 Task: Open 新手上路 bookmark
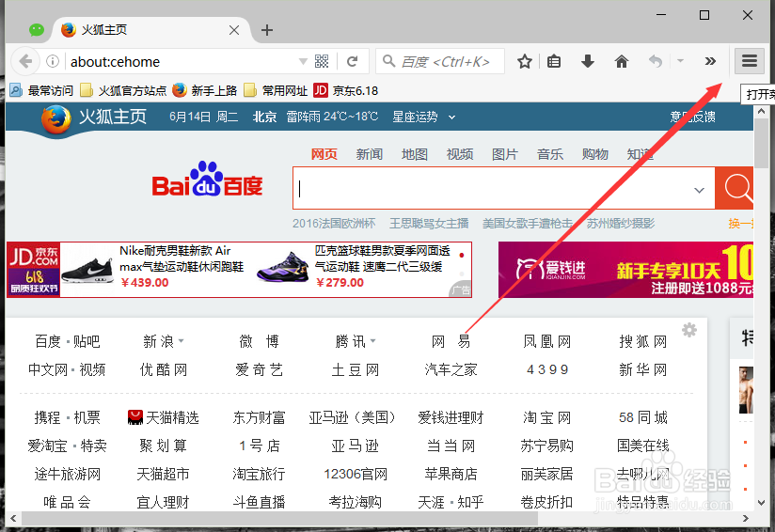[x=205, y=90]
